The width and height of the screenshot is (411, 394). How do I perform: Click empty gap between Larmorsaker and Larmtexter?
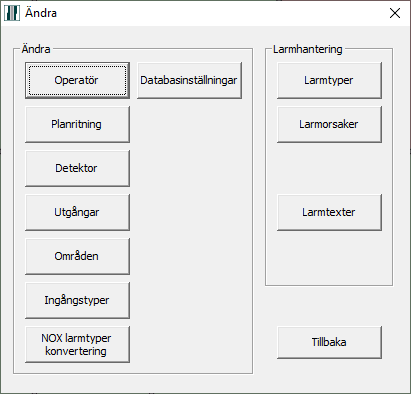pyautogui.click(x=329, y=168)
